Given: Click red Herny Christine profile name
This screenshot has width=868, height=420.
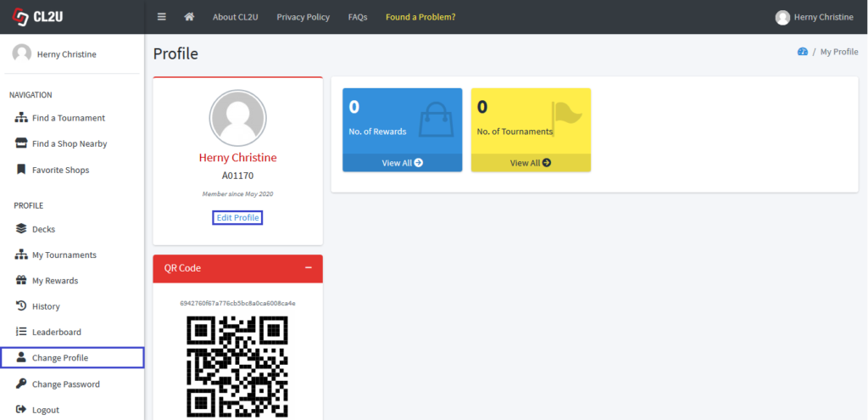Looking at the screenshot, I should [x=237, y=157].
